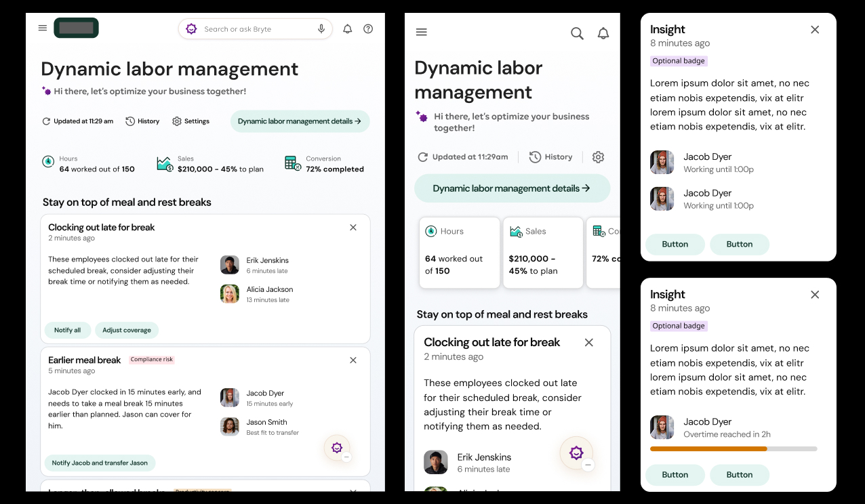
Task: Open Settings in the desktop toolbar
Action: (x=190, y=121)
